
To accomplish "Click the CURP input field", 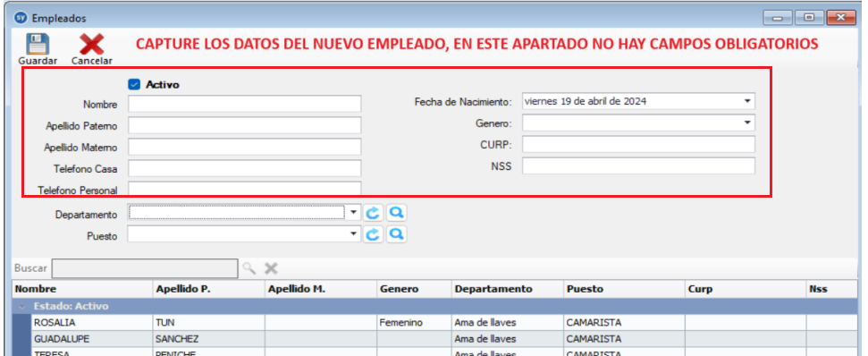I will tap(639, 145).
